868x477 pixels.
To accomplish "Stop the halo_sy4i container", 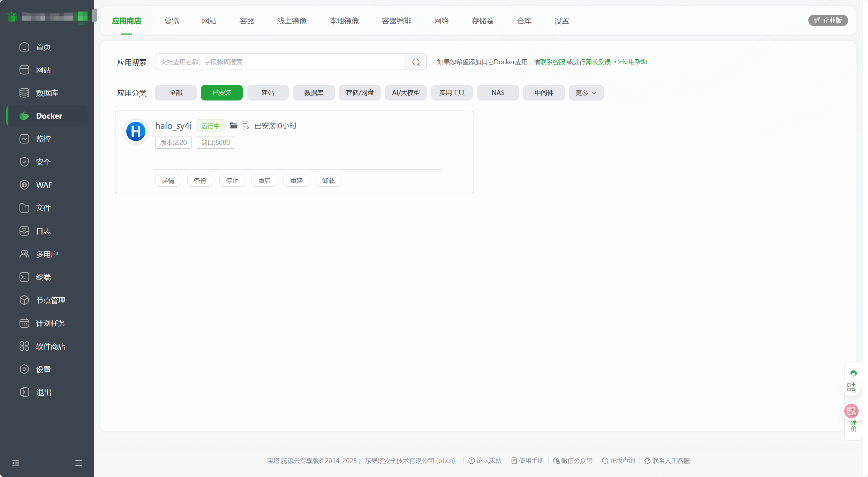I will [232, 180].
